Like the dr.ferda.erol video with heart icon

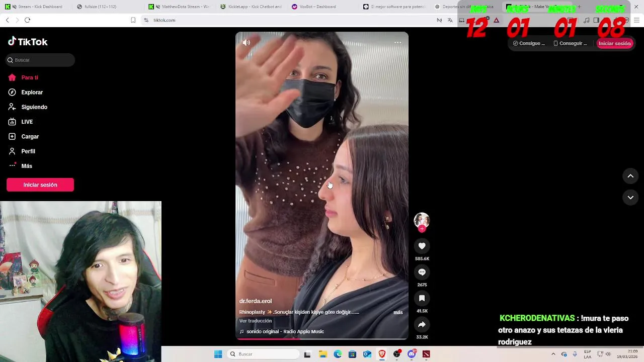(x=422, y=246)
